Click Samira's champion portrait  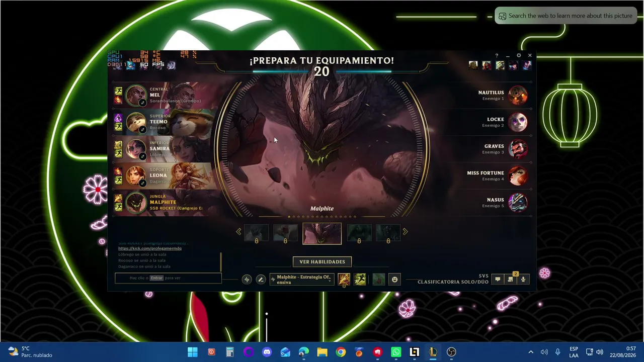(135, 148)
